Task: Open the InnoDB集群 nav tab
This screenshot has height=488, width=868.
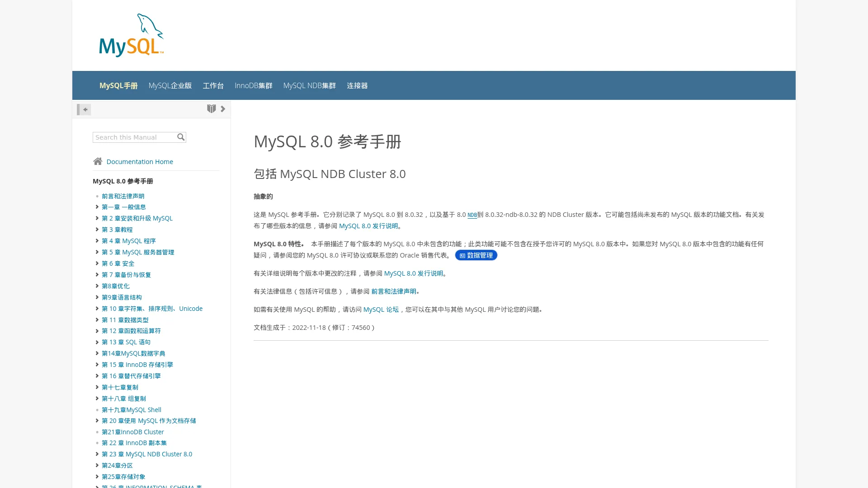Action: pos(254,85)
